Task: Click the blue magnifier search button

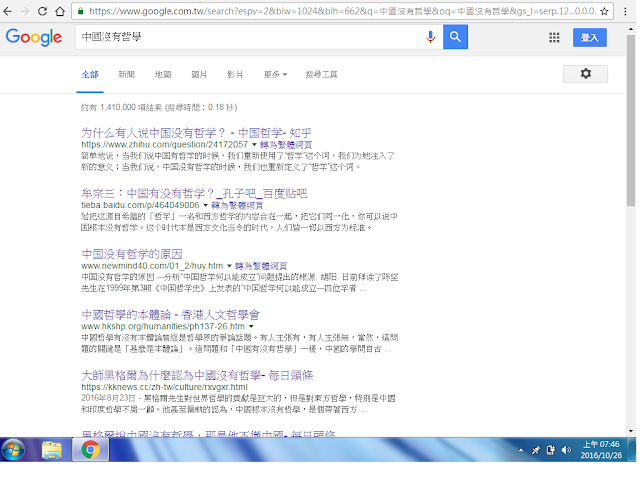Action: [x=455, y=37]
